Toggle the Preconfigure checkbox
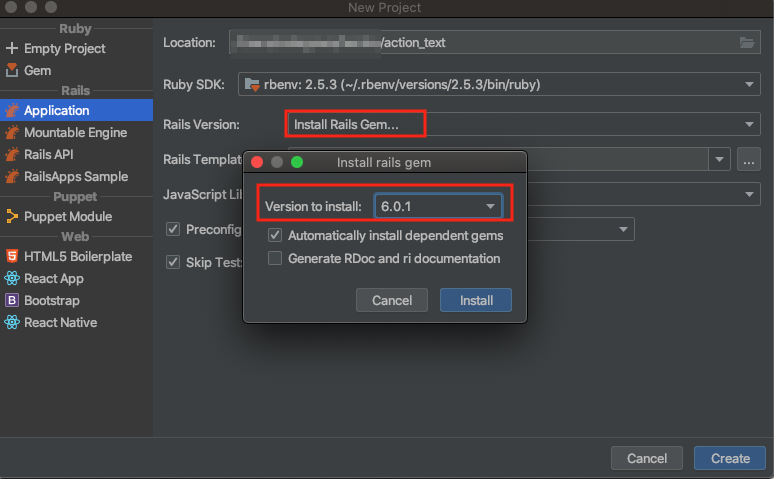 173,229
